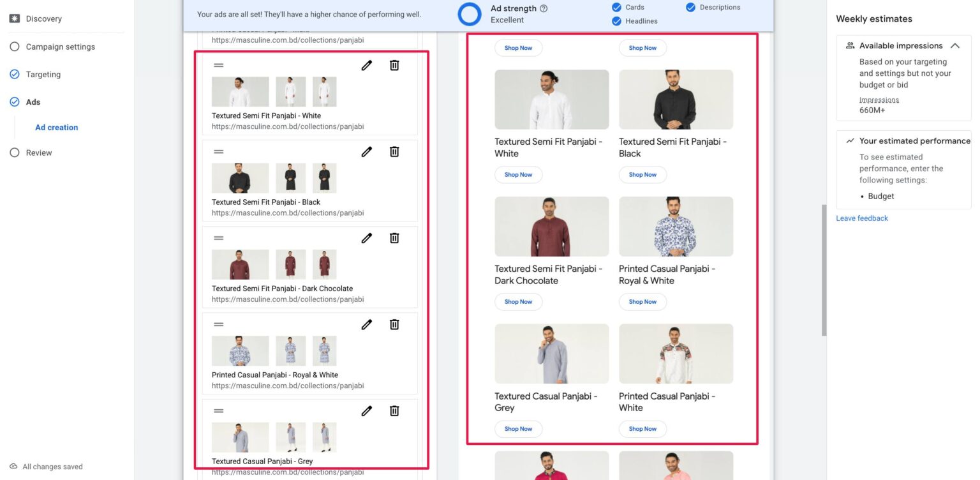The image size is (980, 480).
Task: Delete the Textured Semi Fit Panjabi - White card
Action: pyautogui.click(x=394, y=65)
